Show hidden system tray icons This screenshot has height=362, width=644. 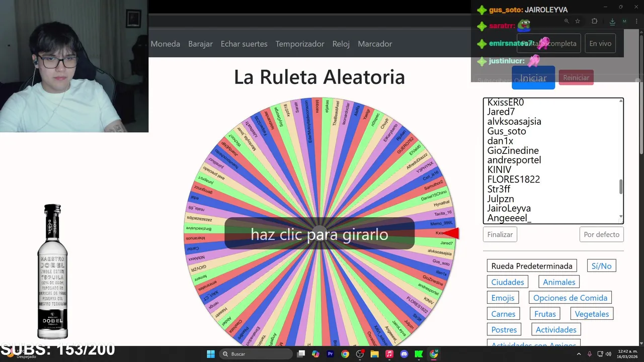click(x=579, y=354)
